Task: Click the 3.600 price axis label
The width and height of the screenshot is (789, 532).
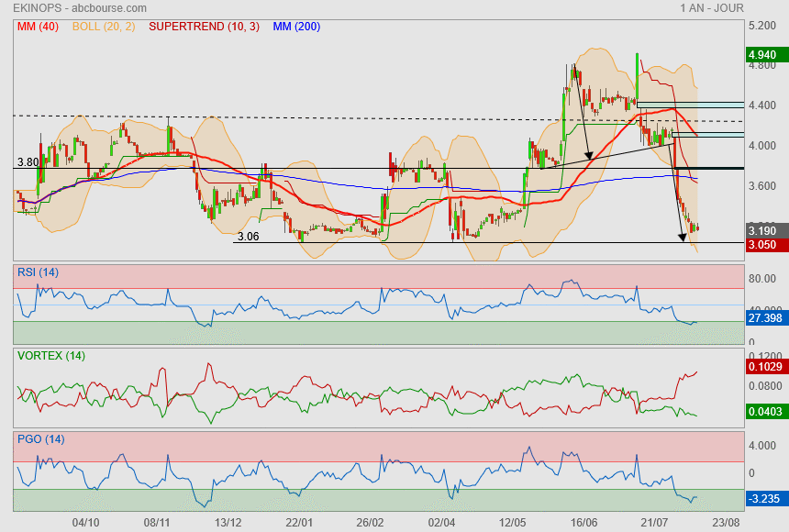Action: [762, 185]
